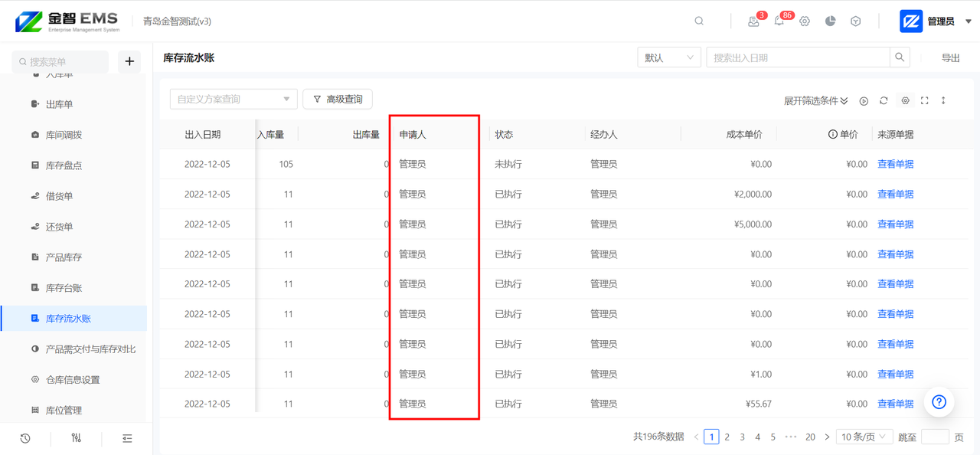
Task: Click the 出入日期 column header
Action: pos(203,134)
